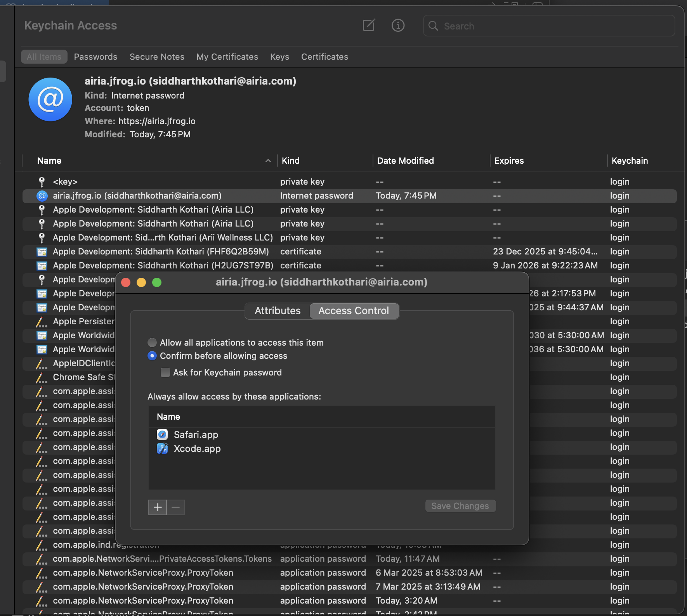Click the Save Changes button
Image resolution: width=687 pixels, height=616 pixels.
460,506
